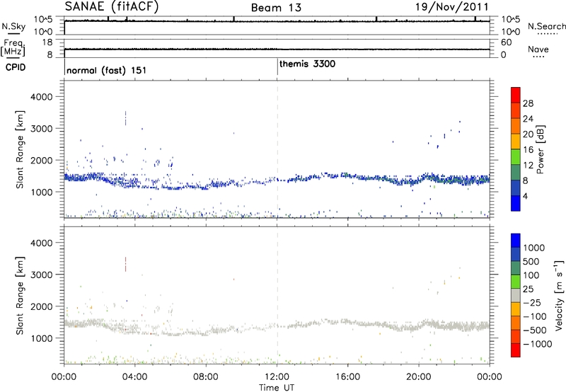Click the 3000 tick on the velocity panel axis
Viewport: 566px width, 392px height.
(41, 275)
